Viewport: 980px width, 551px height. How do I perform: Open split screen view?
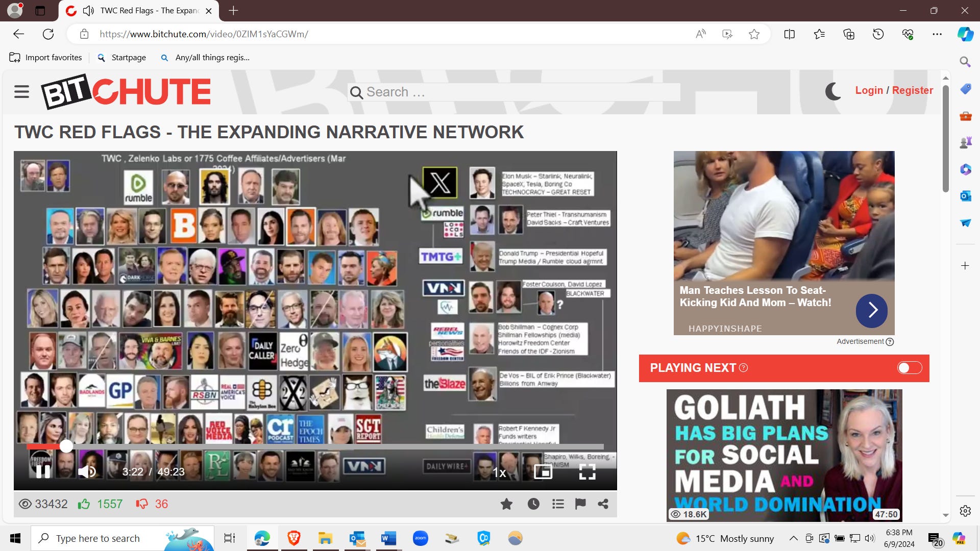click(789, 34)
